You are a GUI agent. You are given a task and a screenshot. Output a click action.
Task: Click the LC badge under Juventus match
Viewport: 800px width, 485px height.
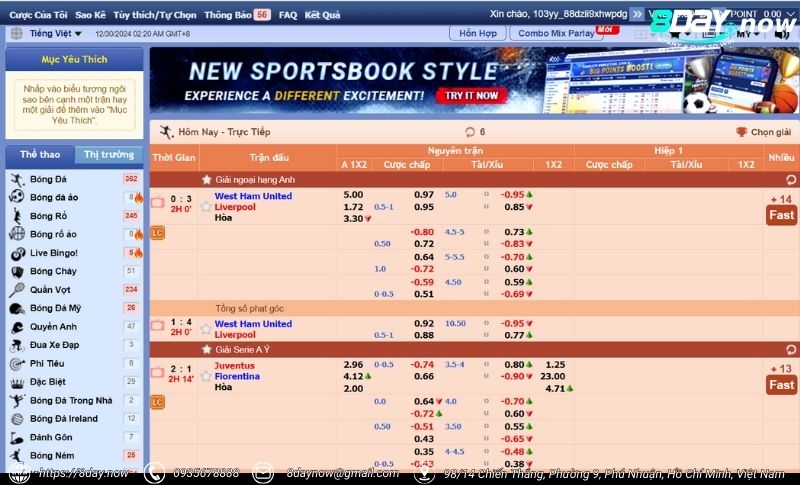(157, 402)
